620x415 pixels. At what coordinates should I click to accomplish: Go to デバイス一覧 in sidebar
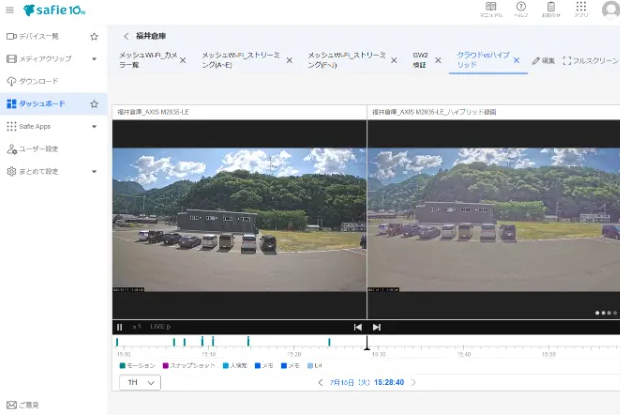pos(33,36)
